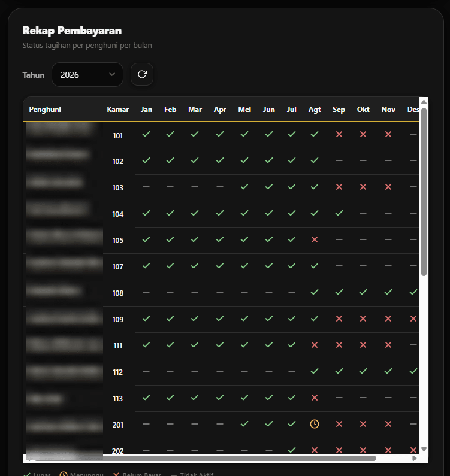Image resolution: width=450 pixels, height=476 pixels.
Task: Click the Jan column header
Action: click(146, 110)
